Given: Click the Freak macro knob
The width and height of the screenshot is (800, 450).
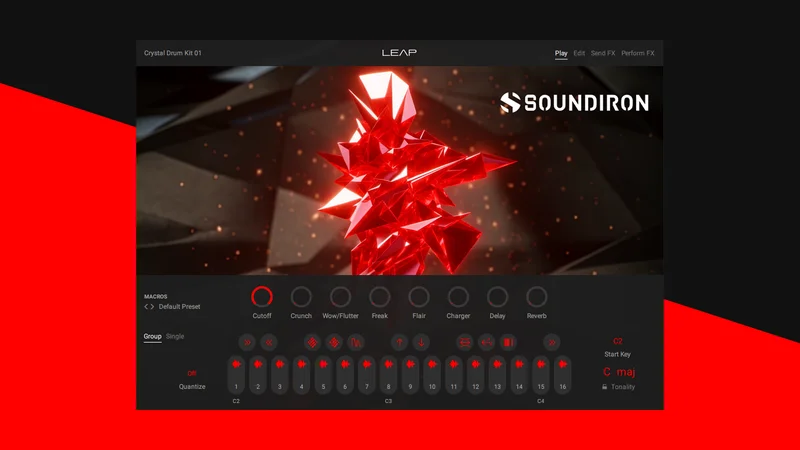Looking at the screenshot, I should (x=380, y=296).
